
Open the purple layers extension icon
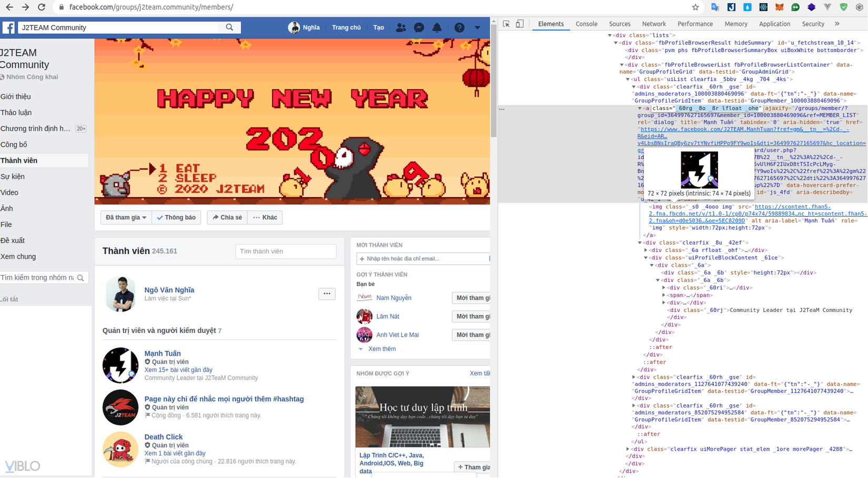[x=812, y=7]
